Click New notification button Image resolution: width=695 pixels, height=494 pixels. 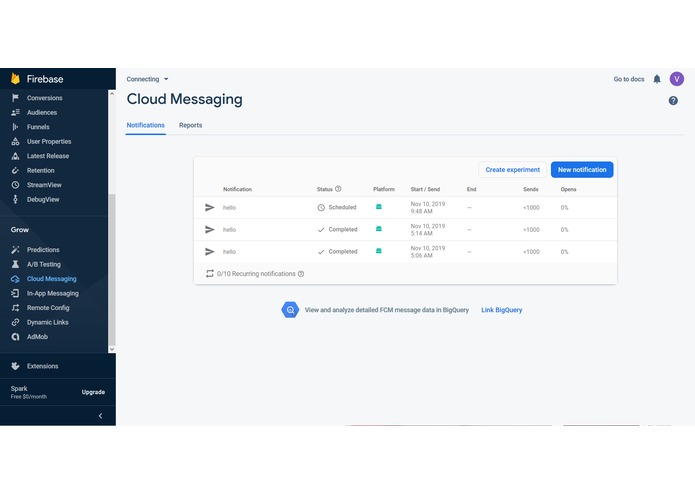pos(582,170)
